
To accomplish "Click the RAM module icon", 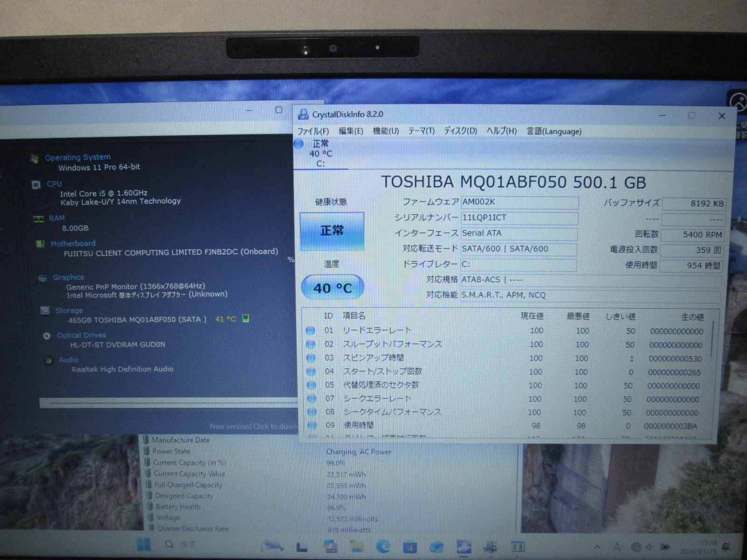I will 38,219.
